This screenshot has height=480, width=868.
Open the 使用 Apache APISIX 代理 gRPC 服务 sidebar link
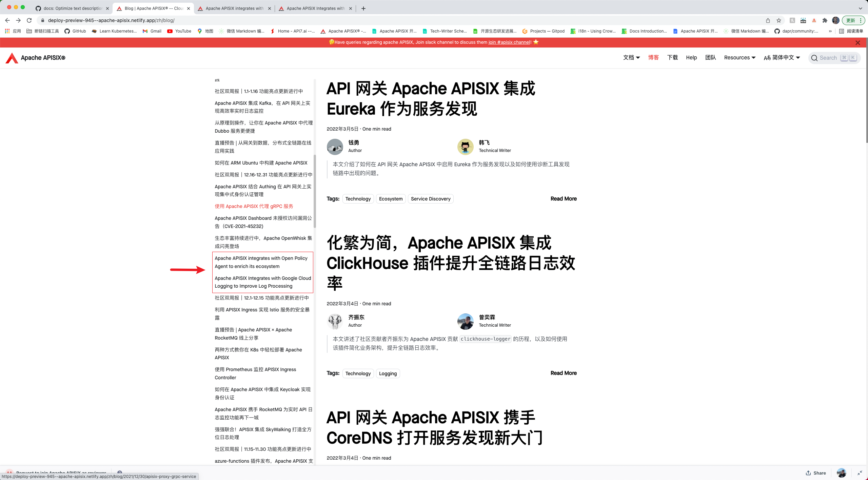point(254,206)
